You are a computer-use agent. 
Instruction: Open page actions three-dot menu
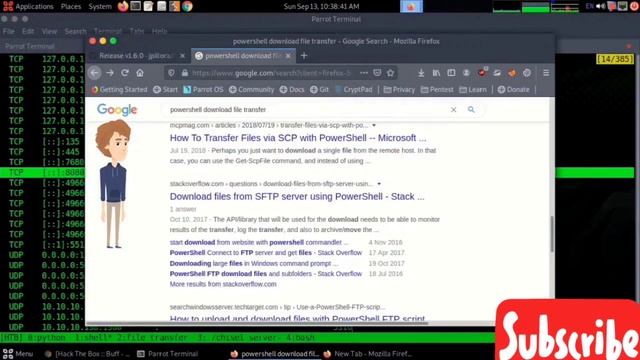pyautogui.click(x=364, y=73)
